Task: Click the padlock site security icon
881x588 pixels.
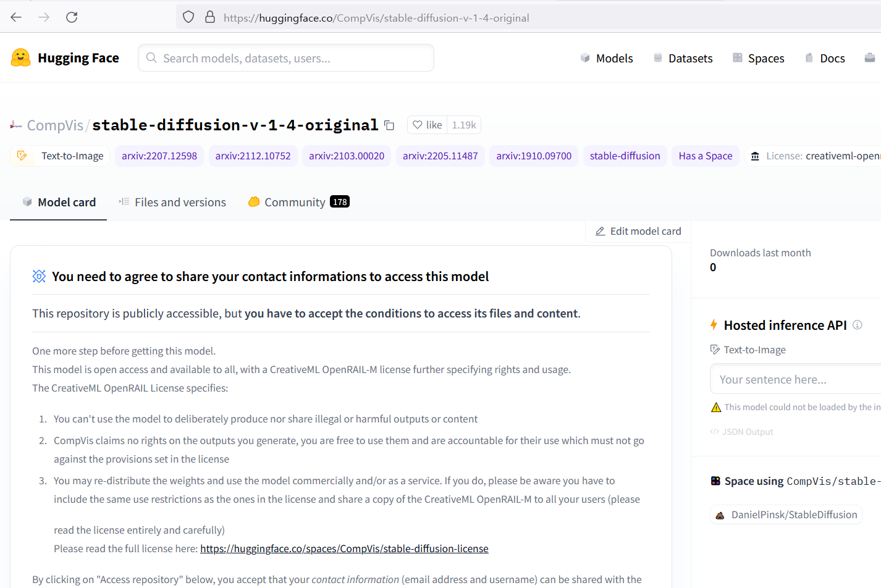Action: pyautogui.click(x=210, y=17)
